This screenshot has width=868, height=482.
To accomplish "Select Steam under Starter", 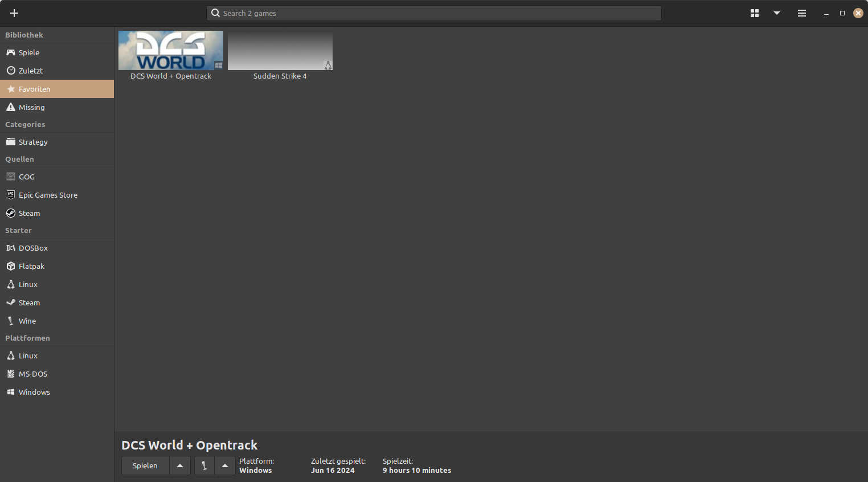I will click(57, 303).
